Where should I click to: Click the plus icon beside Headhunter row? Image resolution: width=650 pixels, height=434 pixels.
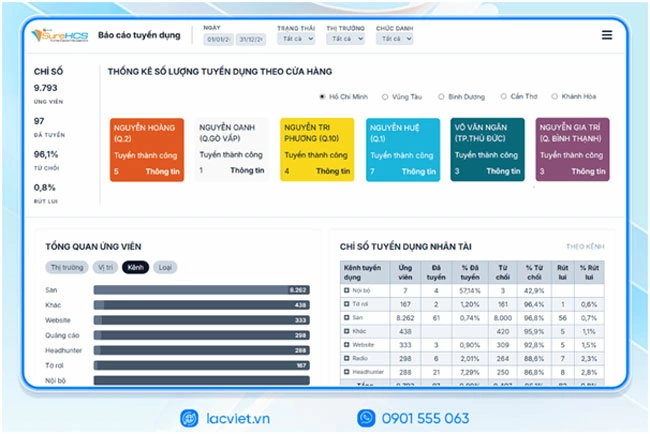tap(346, 371)
